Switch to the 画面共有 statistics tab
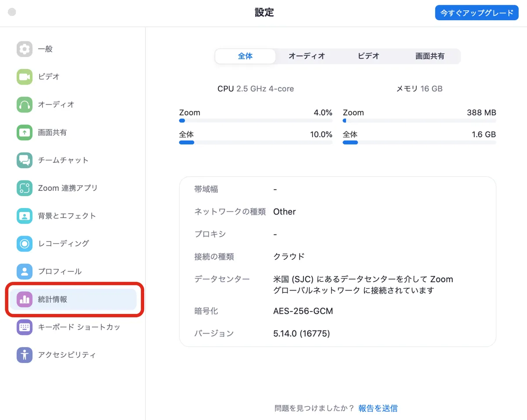527x420 pixels. point(430,56)
